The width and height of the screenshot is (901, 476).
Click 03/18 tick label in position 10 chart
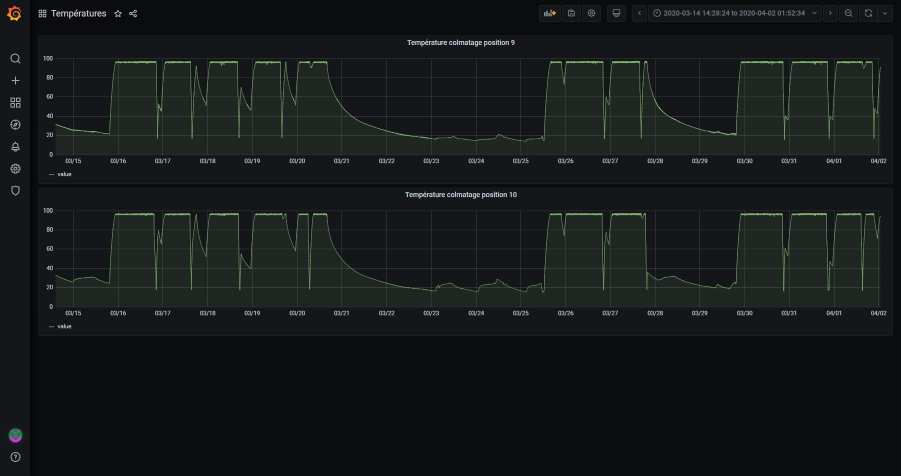[x=207, y=313]
